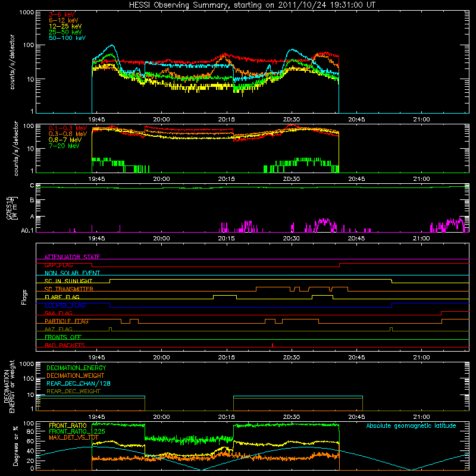Click the FRONT_RATIO_1225 legend label
476x476 pixels.
click(77, 432)
